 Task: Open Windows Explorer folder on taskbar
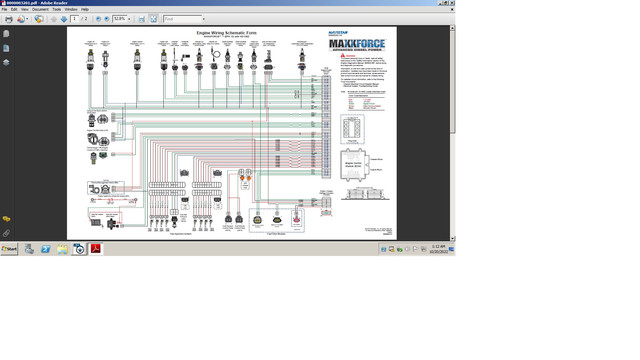[x=62, y=249]
